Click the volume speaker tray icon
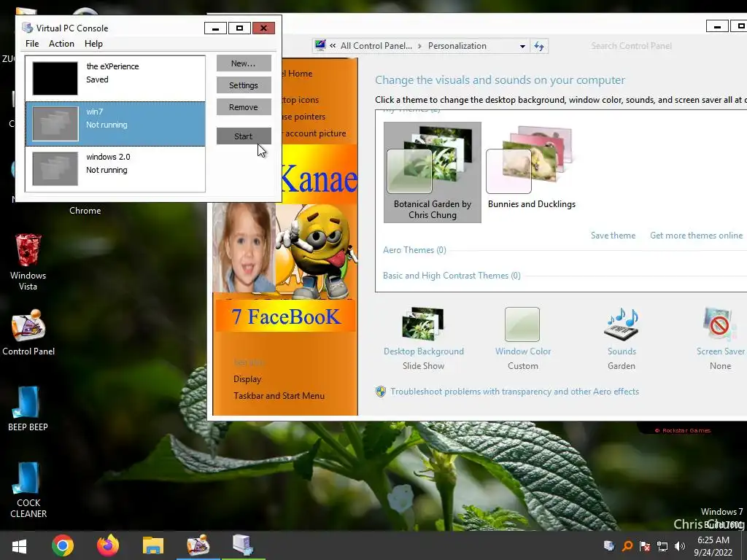 (680, 545)
